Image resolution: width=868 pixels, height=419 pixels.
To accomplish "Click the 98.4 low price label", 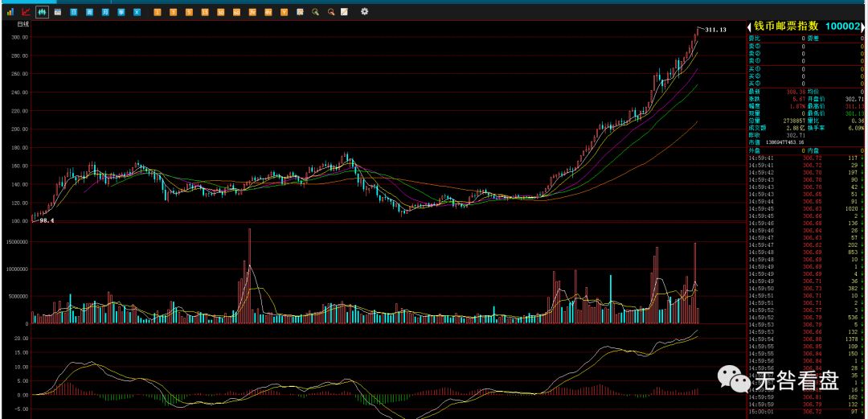I will [47, 220].
